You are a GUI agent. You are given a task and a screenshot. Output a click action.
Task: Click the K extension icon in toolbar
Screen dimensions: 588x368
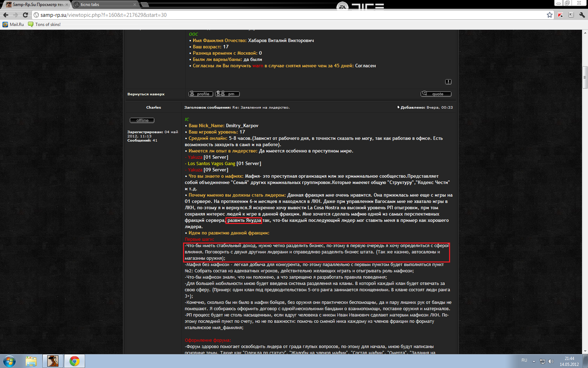coord(571,15)
